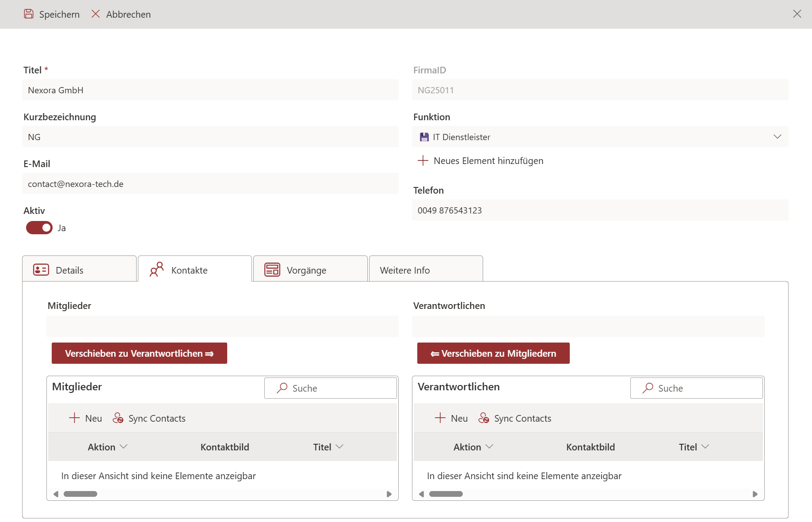Click the Telefon input field
This screenshot has width=812, height=522.
pos(600,210)
